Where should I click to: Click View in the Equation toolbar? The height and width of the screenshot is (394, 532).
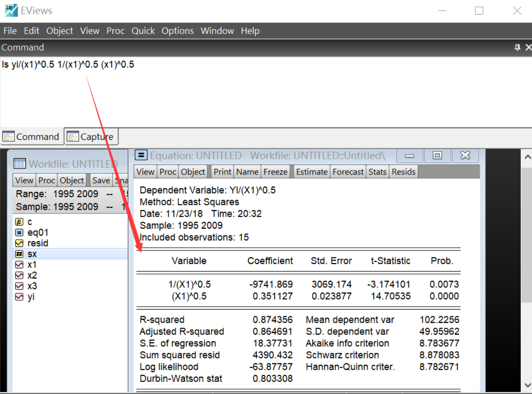click(146, 172)
